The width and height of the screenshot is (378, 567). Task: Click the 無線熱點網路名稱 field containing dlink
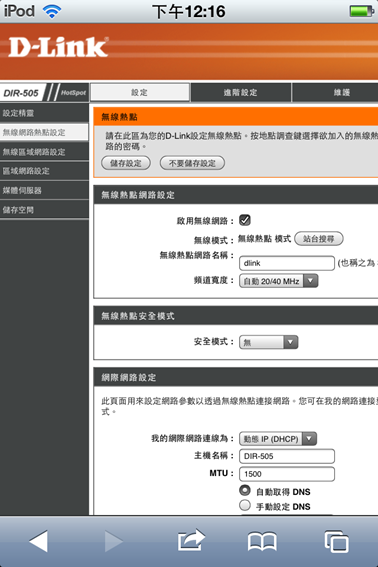[287, 263]
